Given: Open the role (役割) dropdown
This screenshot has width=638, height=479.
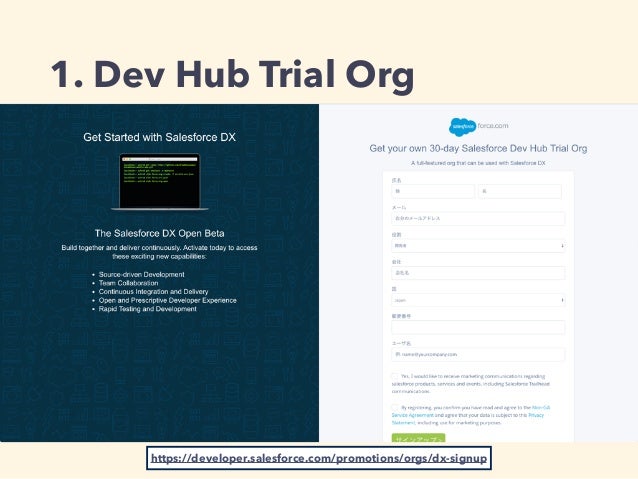Looking at the screenshot, I should tap(478, 246).
